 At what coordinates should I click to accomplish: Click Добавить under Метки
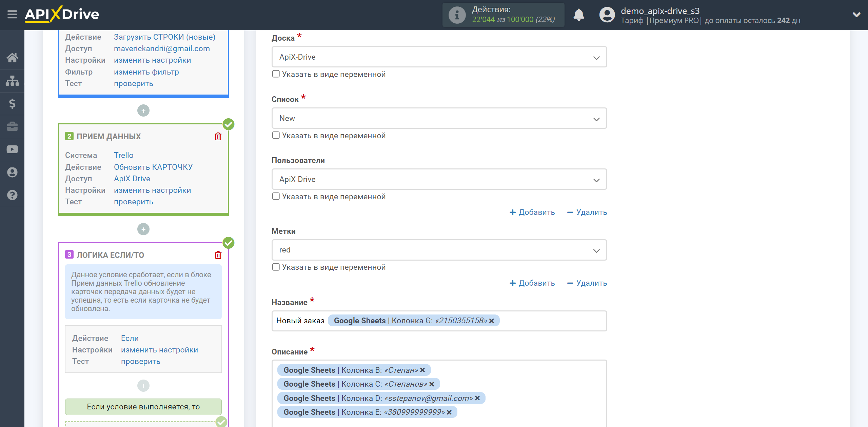[x=532, y=283]
